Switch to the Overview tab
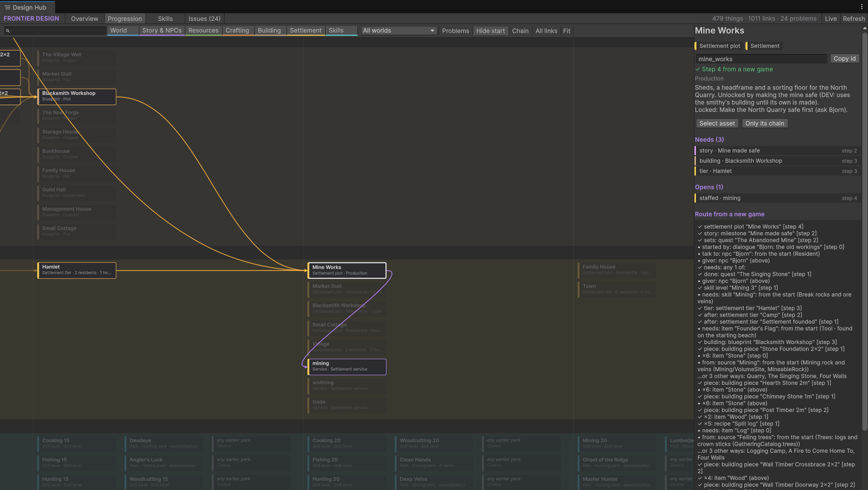Viewport: 868px width, 490px height. (x=85, y=19)
